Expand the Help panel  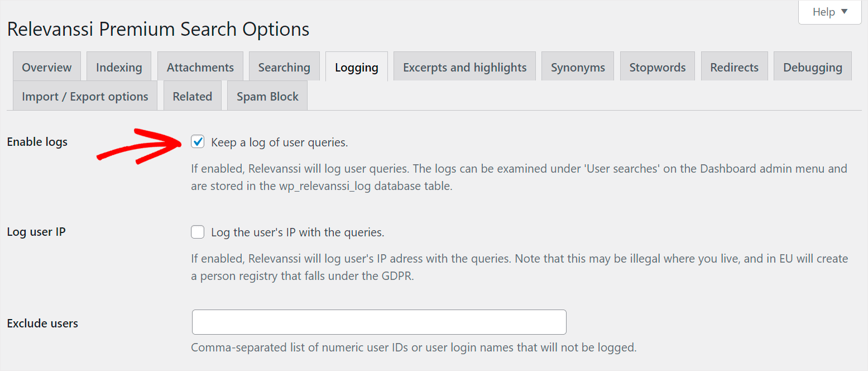(x=829, y=12)
